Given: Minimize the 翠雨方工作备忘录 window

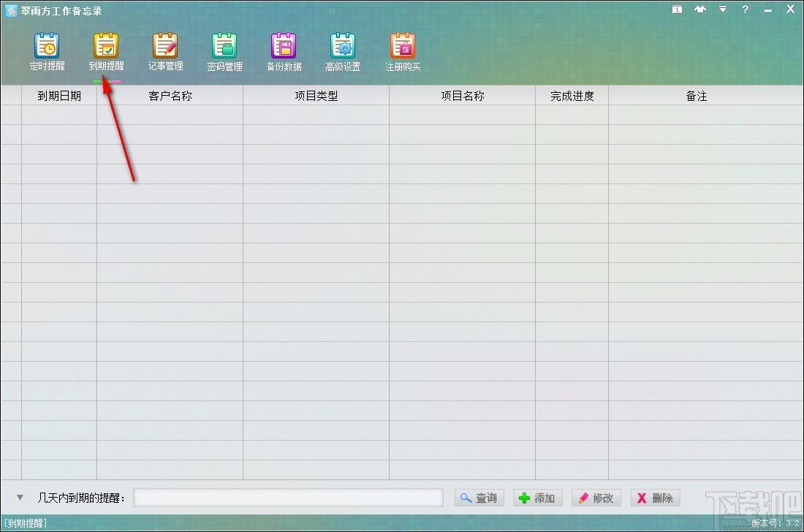Looking at the screenshot, I should (767, 10).
